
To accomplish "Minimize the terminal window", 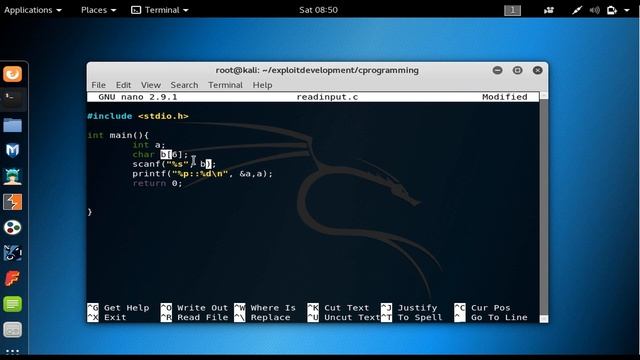I will (498, 70).
